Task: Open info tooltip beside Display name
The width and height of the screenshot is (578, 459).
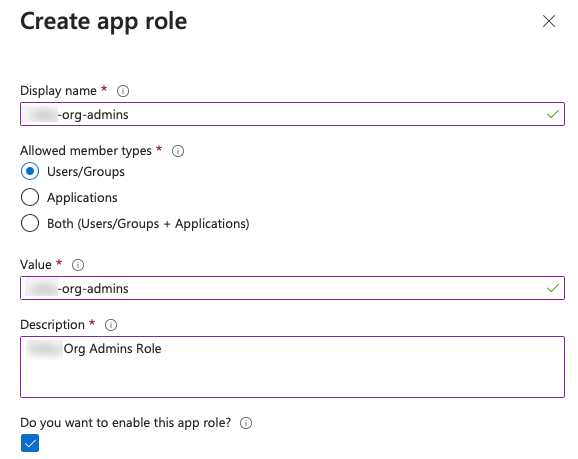Action: [x=123, y=91]
